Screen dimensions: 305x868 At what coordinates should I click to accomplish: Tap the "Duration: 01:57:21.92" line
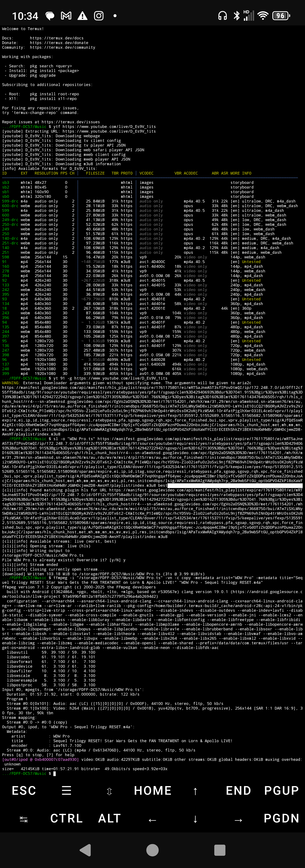73,695
